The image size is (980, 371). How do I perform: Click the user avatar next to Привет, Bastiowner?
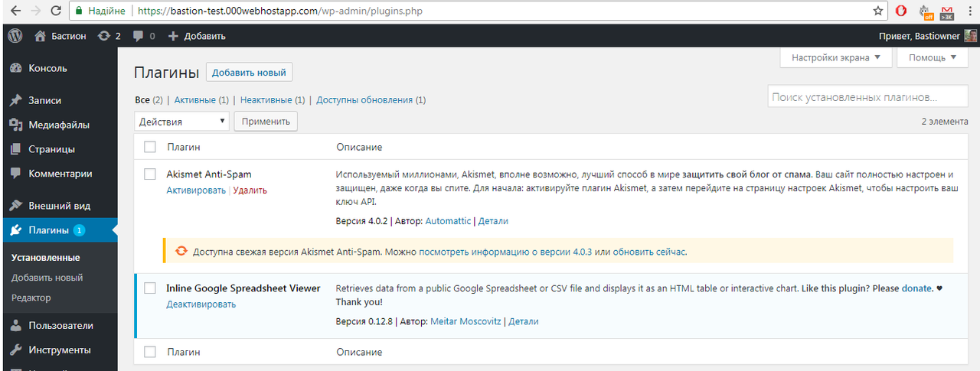coord(970,36)
